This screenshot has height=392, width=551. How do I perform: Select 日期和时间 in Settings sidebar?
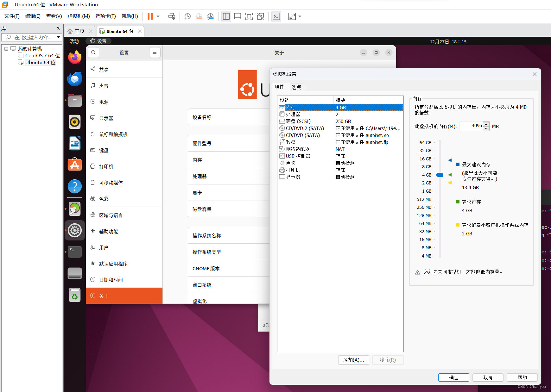[x=124, y=280]
